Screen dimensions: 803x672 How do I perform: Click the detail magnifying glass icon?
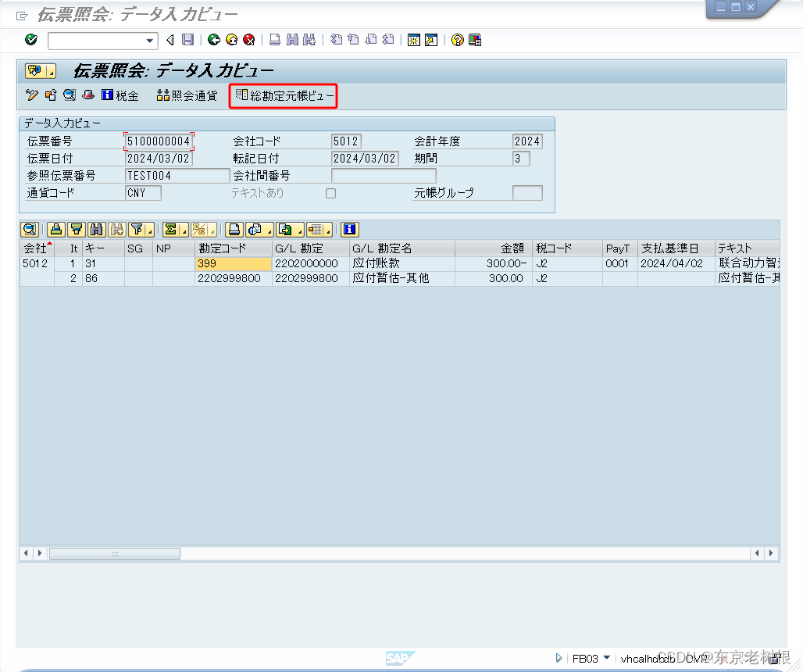[28, 230]
